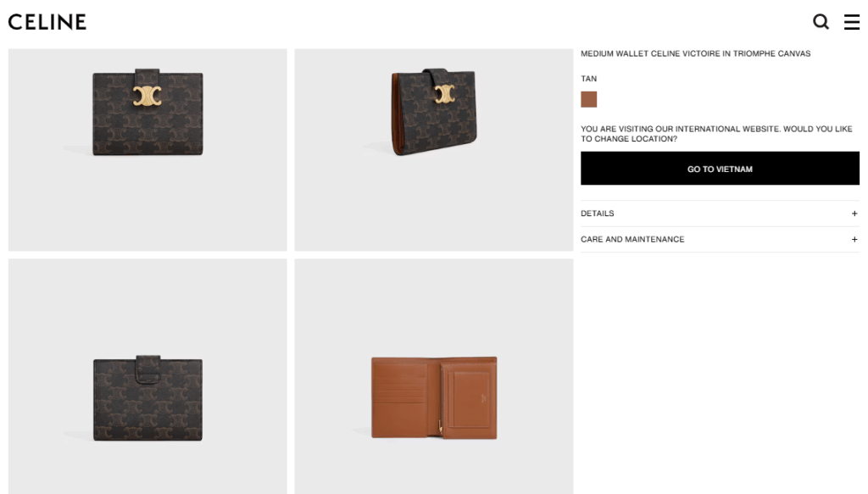Click the international website location notice text
This screenshot has height=494, width=868.
(716, 134)
